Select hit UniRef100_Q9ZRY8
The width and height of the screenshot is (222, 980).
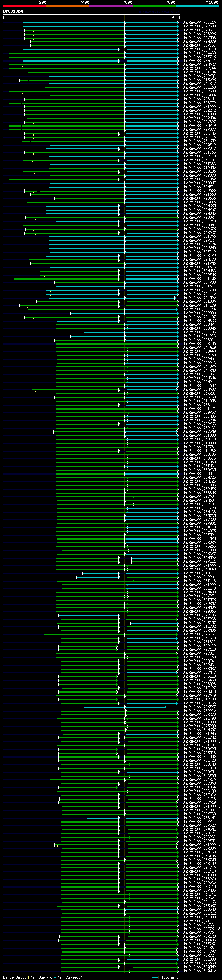click(x=199, y=221)
